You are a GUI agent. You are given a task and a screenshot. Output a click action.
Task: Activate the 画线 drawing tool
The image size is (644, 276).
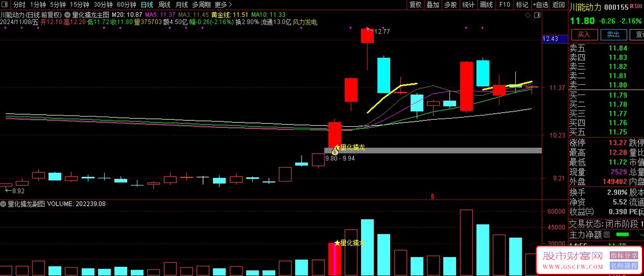tap(486, 5)
